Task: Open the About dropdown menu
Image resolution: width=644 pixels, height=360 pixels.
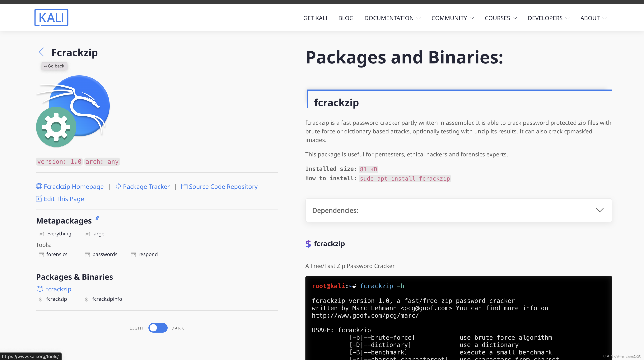Action: [593, 18]
